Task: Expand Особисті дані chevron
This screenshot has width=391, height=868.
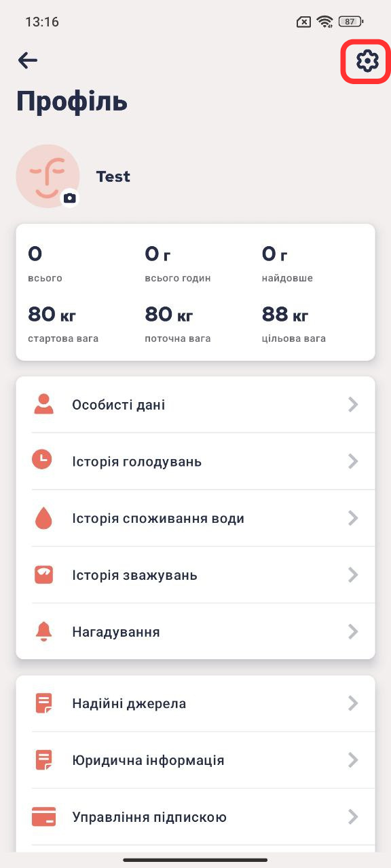Action: click(x=353, y=405)
